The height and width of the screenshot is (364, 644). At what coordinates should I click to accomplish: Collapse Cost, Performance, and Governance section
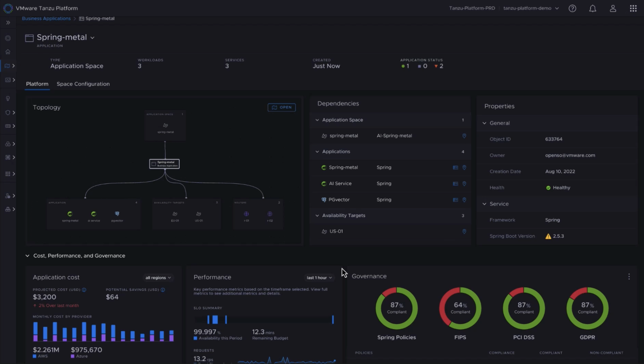(27, 256)
